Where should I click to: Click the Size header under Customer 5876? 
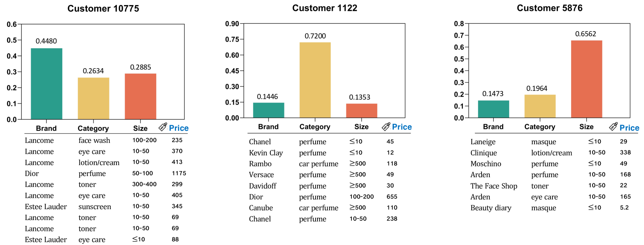[x=586, y=127]
